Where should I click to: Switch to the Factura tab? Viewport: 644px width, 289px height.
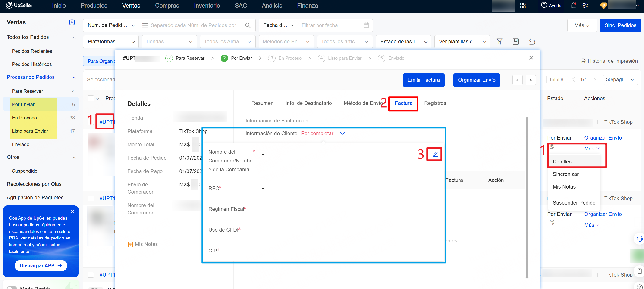403,103
